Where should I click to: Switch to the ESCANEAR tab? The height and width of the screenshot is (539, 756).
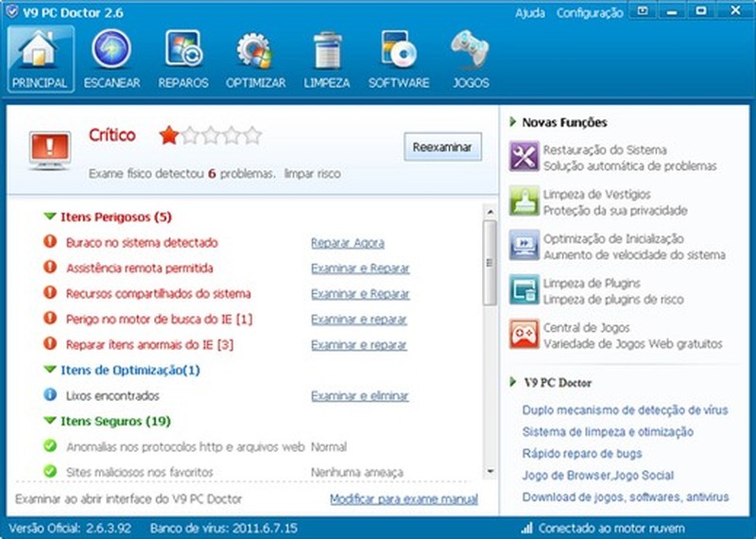tap(112, 59)
